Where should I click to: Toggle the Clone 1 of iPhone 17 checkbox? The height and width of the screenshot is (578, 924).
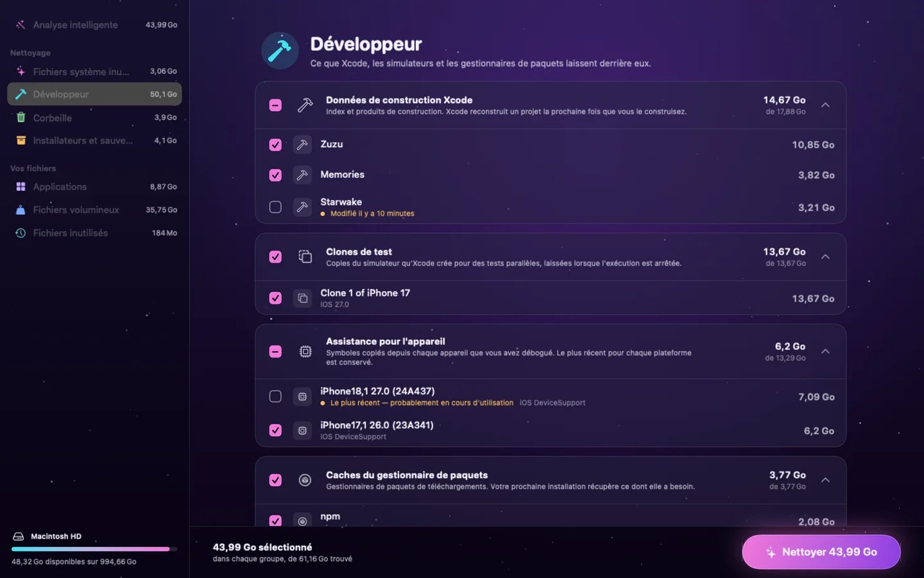[275, 298]
